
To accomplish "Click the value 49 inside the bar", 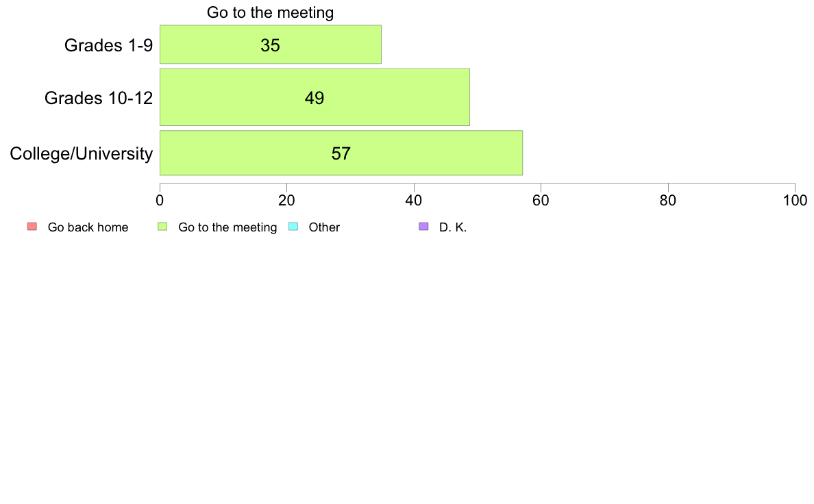I will click(x=314, y=98).
